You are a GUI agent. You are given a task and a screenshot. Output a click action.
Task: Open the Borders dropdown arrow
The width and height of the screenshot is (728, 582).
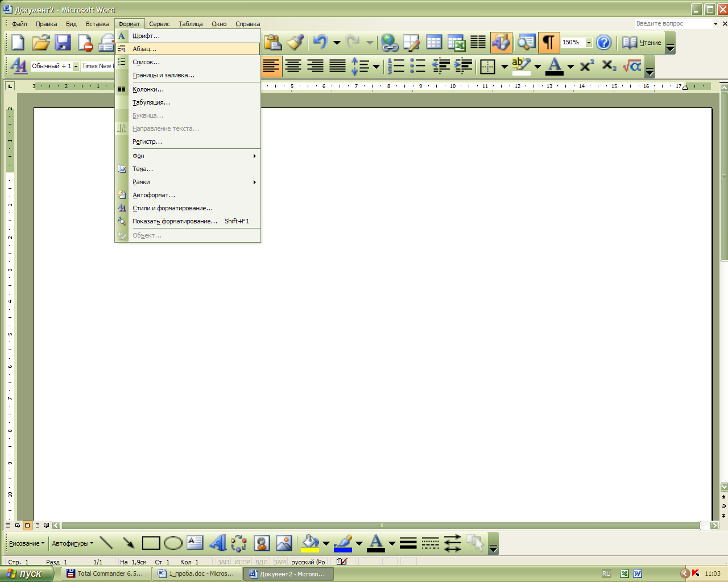pyautogui.click(x=504, y=66)
